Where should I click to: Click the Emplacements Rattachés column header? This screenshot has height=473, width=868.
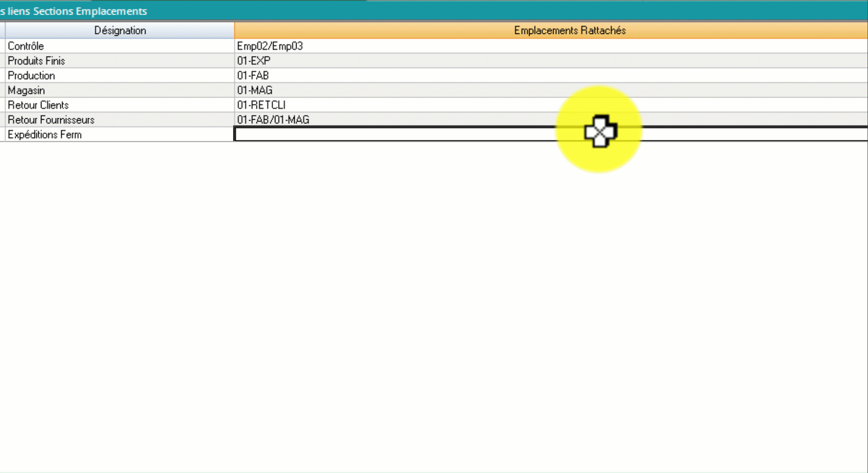[x=551, y=31]
